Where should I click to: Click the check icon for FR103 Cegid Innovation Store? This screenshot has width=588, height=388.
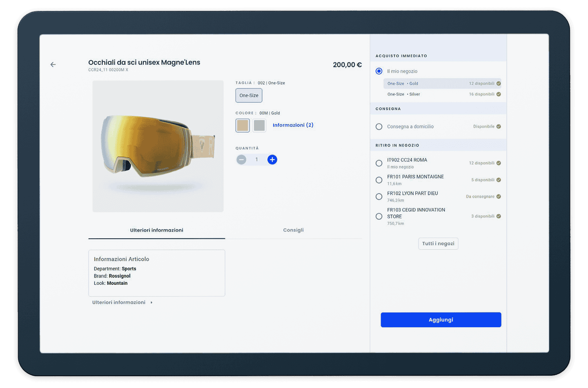(x=499, y=216)
